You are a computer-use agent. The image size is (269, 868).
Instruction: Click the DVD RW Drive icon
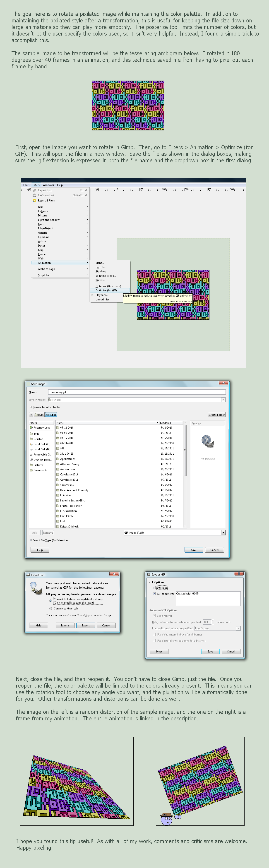(x=31, y=460)
